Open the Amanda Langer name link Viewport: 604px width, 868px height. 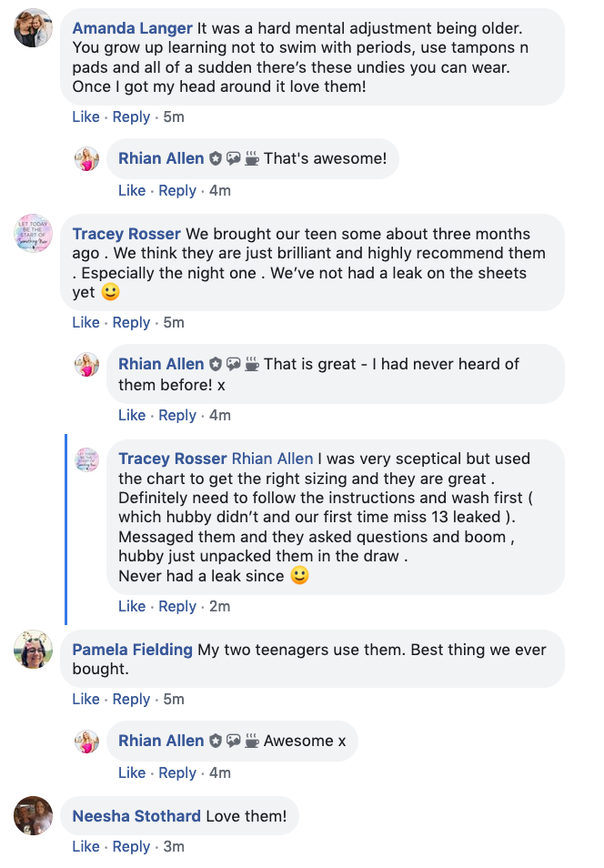132,28
